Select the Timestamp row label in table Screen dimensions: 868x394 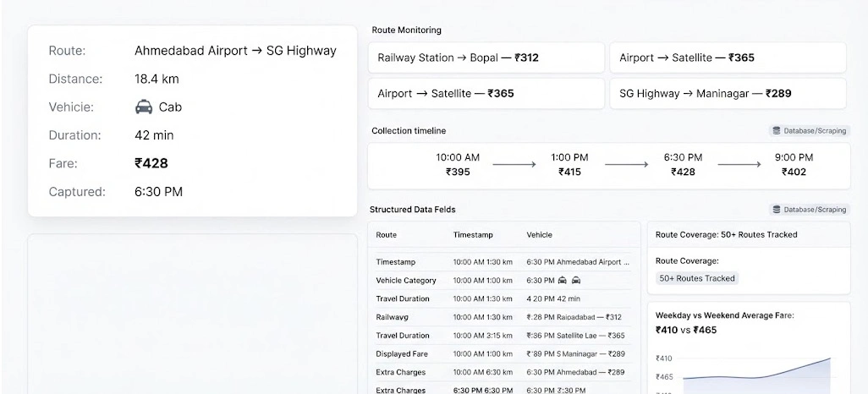[395, 262]
